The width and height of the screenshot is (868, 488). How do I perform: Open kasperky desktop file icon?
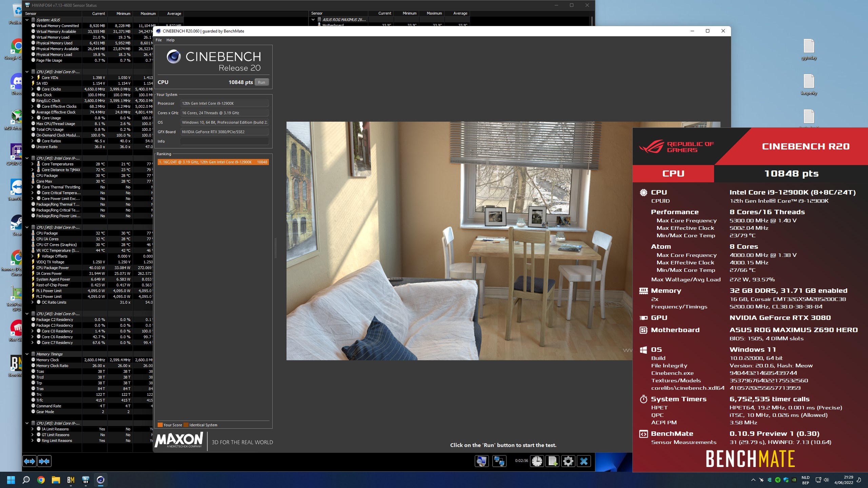809,84
